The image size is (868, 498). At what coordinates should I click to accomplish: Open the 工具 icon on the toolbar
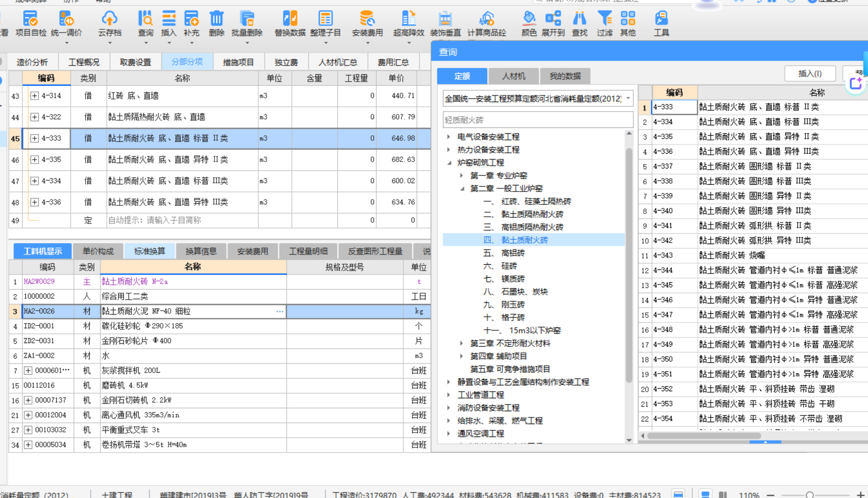pyautogui.click(x=661, y=23)
